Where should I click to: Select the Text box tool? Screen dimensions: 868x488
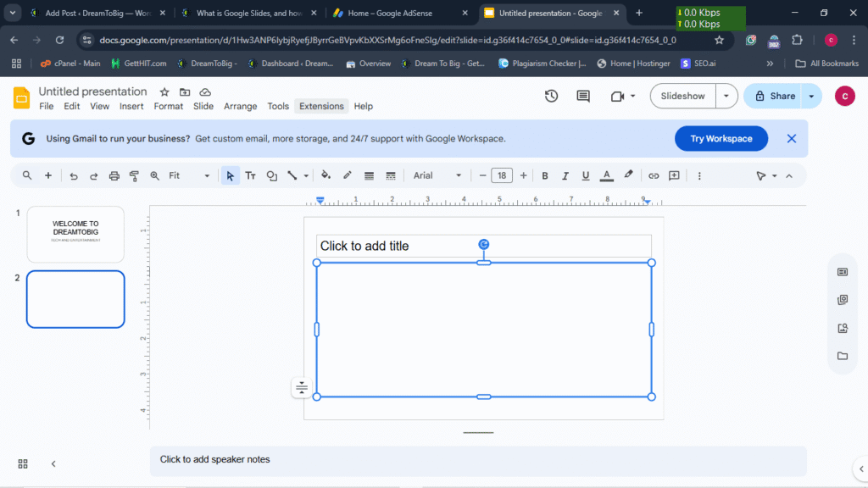click(x=251, y=176)
